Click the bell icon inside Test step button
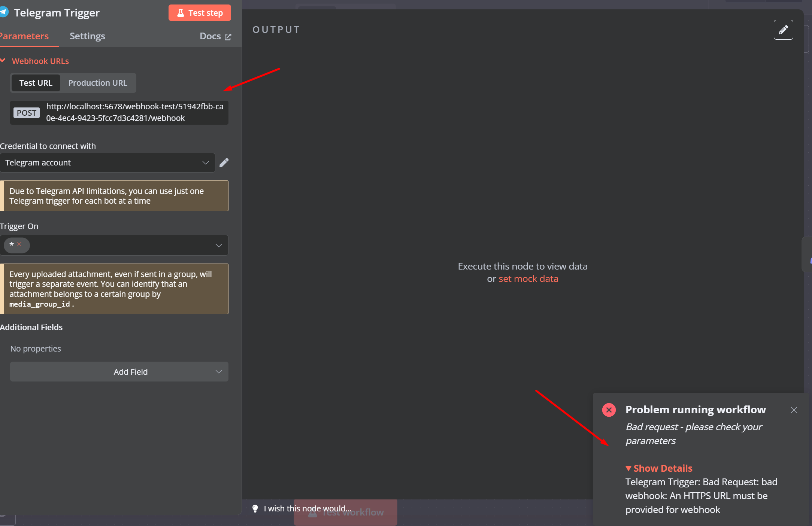The width and height of the screenshot is (812, 526). click(x=181, y=12)
